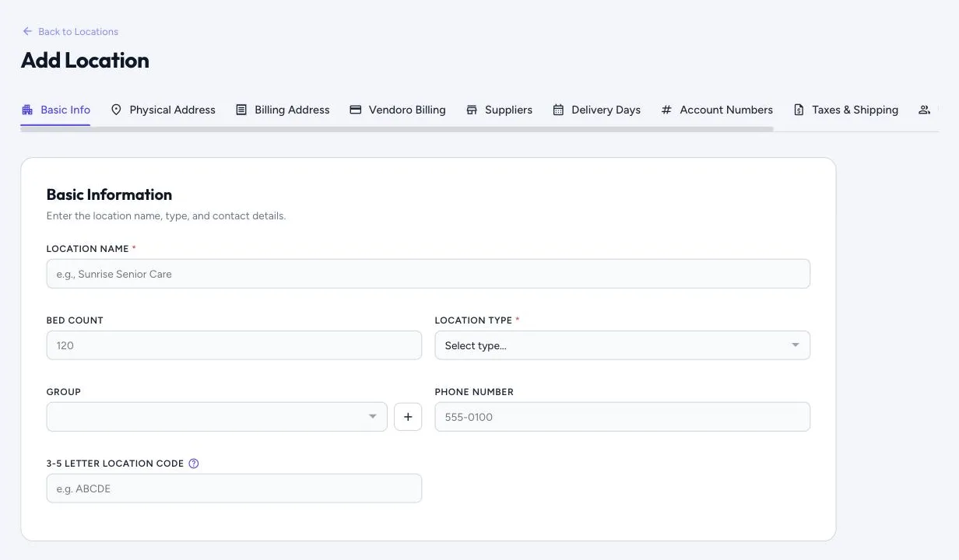Image resolution: width=959 pixels, height=560 pixels.
Task: Click the Billing Address document icon
Action: point(241,110)
